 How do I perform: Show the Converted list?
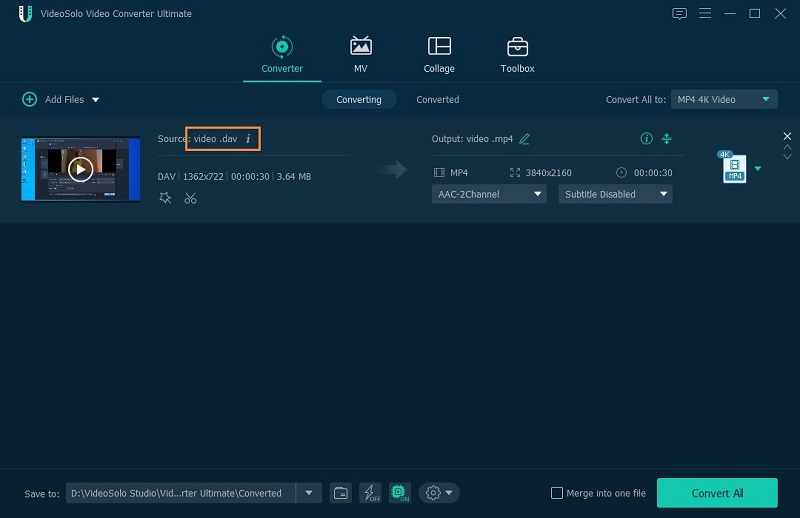click(438, 100)
